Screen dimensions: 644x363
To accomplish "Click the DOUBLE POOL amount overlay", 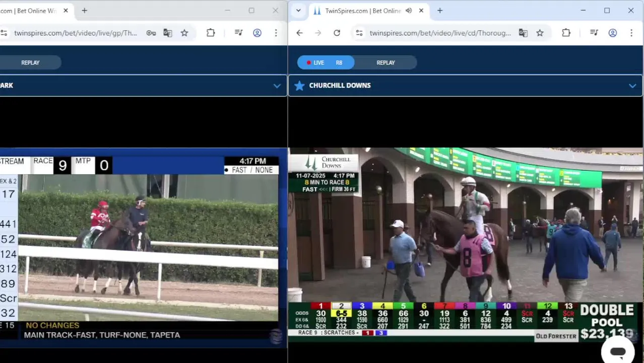I will coord(607,322).
